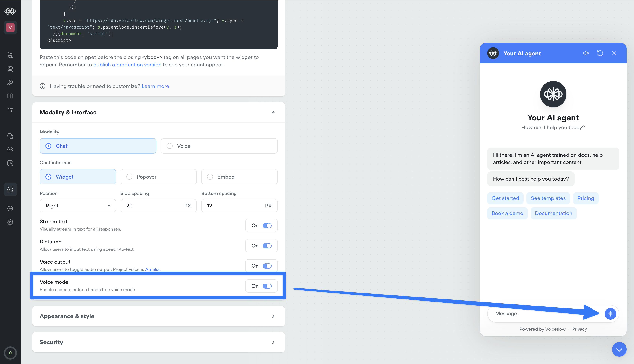Open the transcripts chat icon in sidebar
634x364 pixels.
coord(10,136)
